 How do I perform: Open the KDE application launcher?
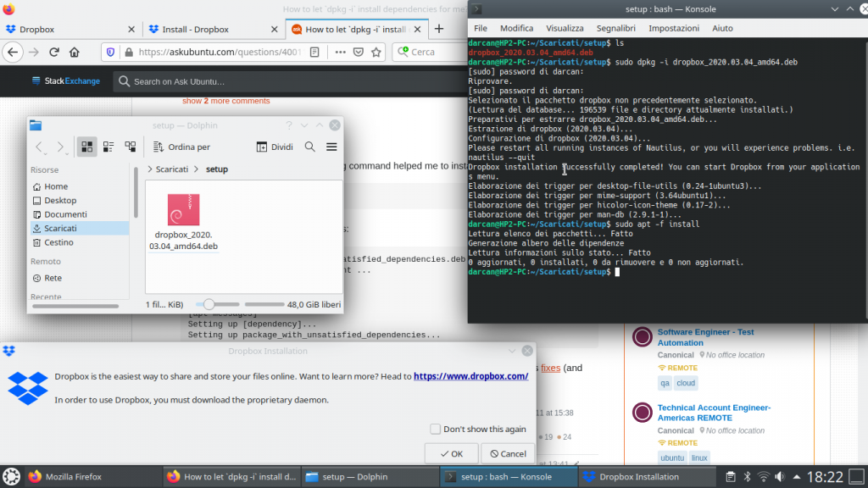point(12,476)
